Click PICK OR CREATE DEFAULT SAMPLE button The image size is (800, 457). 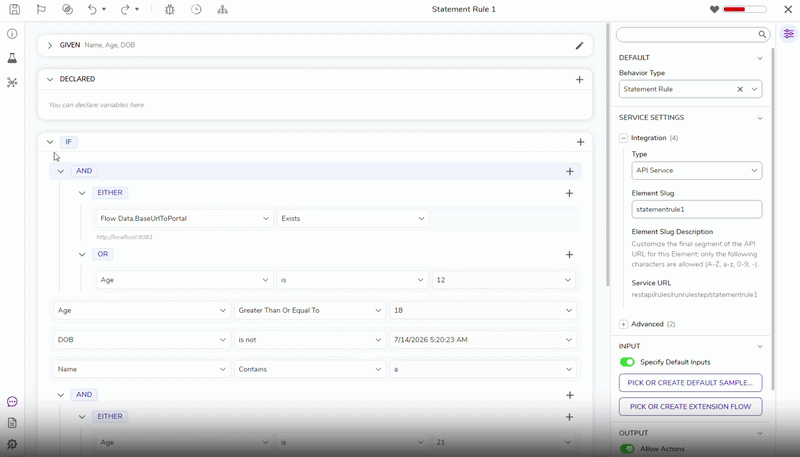tap(690, 383)
